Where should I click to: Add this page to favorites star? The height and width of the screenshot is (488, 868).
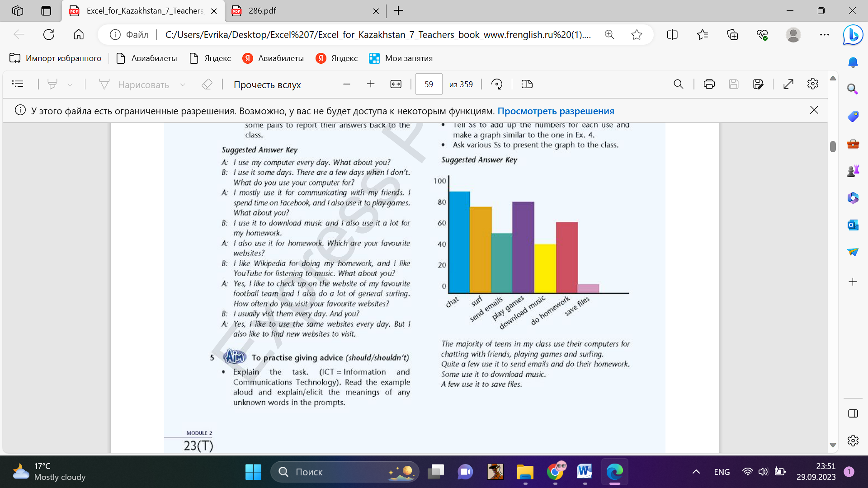point(637,35)
